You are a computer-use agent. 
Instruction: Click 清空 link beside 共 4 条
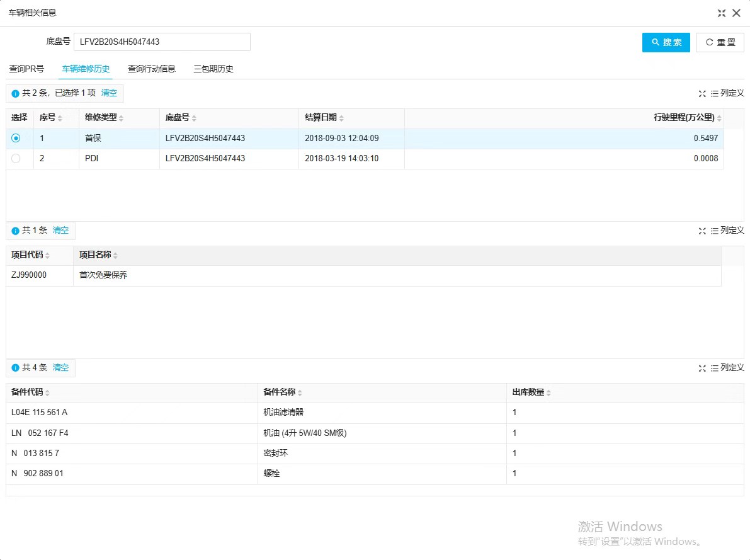point(60,368)
